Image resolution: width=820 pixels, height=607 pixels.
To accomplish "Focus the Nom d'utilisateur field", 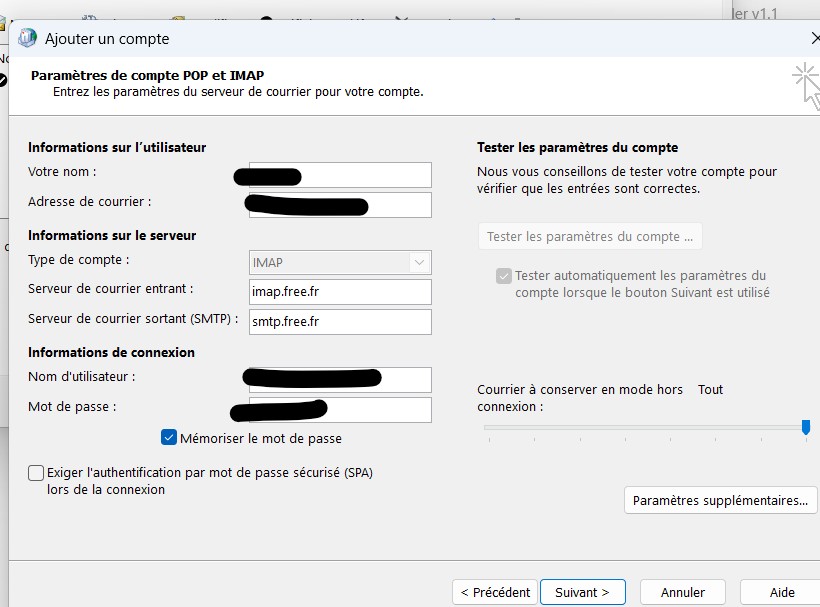I will pos(340,380).
